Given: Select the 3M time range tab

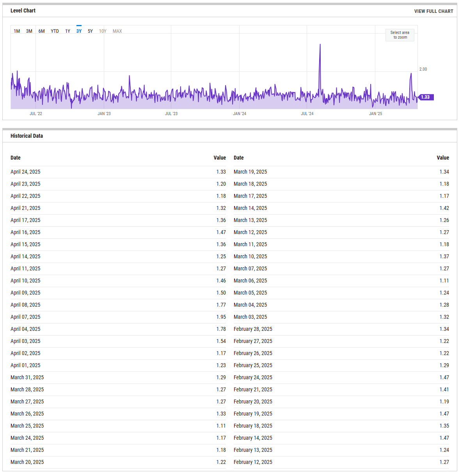Looking at the screenshot, I should pos(29,31).
